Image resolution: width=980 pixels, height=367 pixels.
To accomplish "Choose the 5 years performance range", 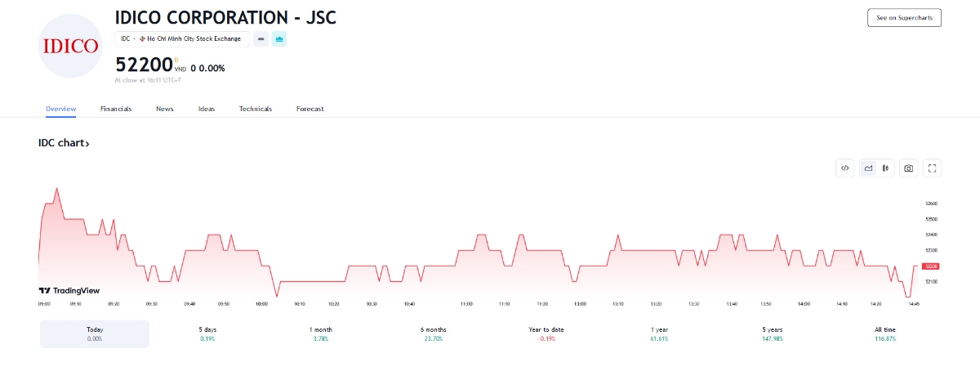I will pyautogui.click(x=773, y=333).
